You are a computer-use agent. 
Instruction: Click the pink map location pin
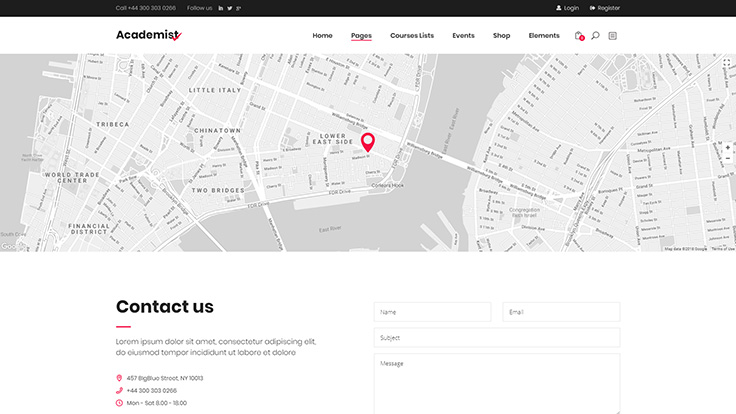367,142
